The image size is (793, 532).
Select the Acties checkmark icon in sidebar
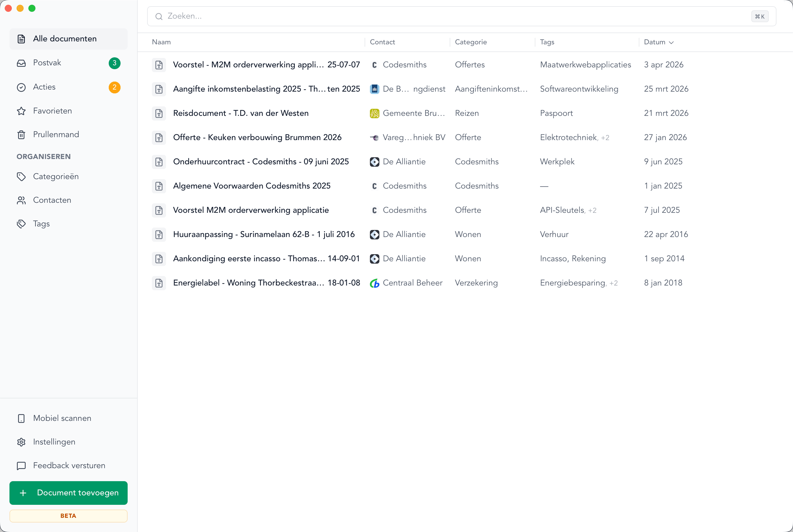[x=21, y=87]
